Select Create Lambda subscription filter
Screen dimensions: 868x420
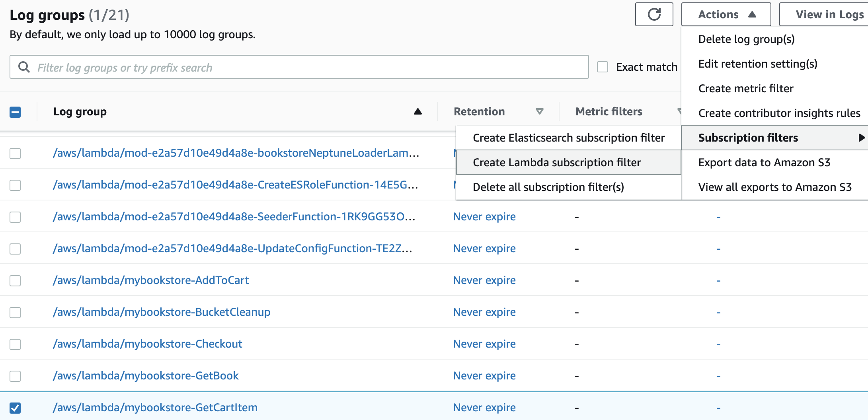click(569, 162)
